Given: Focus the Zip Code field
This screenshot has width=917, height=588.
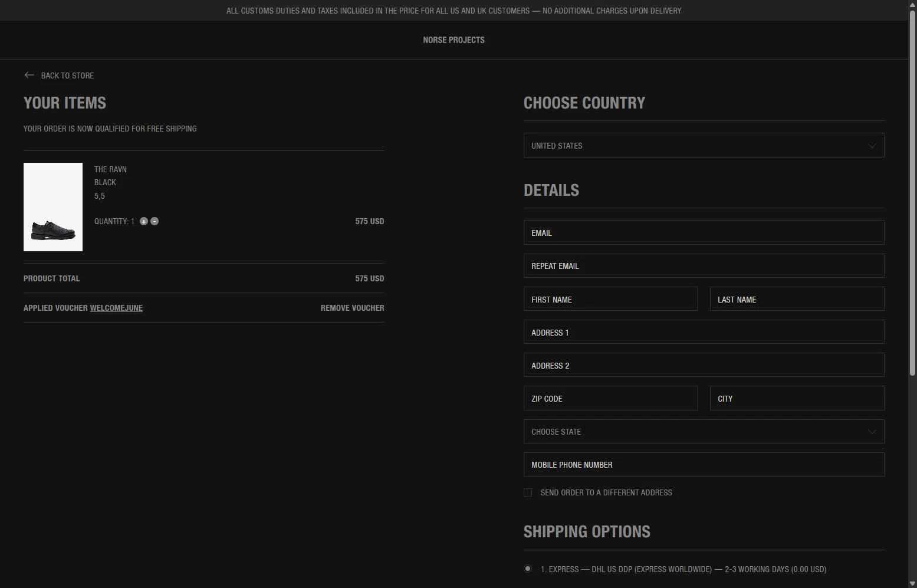Looking at the screenshot, I should pos(610,398).
